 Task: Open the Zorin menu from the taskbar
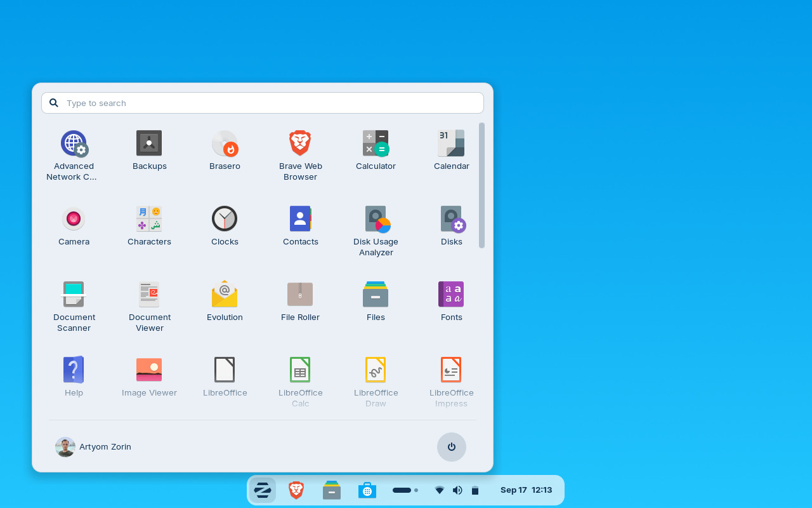pyautogui.click(x=263, y=490)
